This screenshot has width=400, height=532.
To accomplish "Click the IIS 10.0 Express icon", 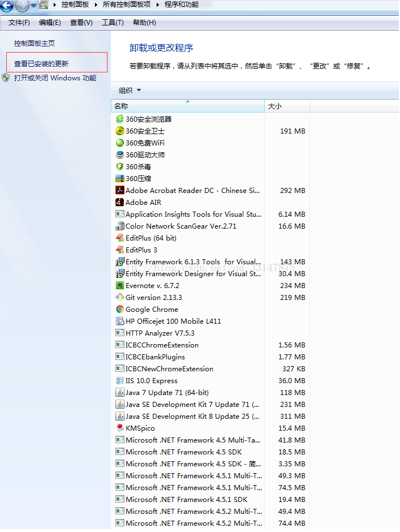I will coord(120,380).
